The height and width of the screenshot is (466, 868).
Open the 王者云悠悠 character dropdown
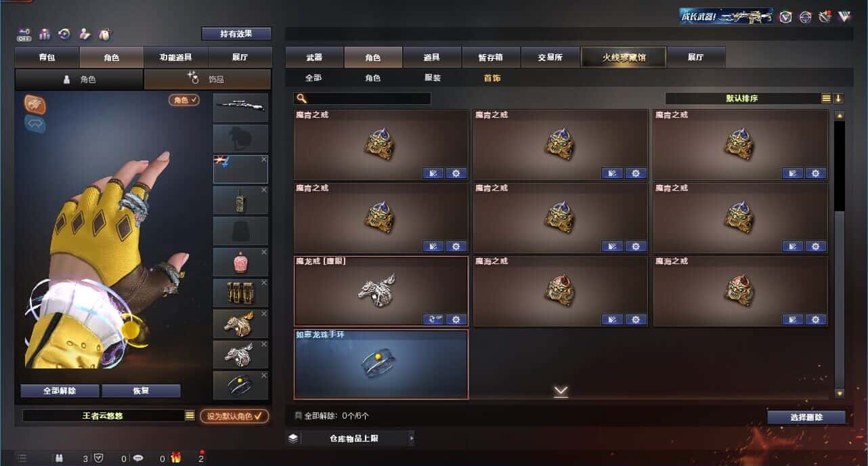pos(190,416)
